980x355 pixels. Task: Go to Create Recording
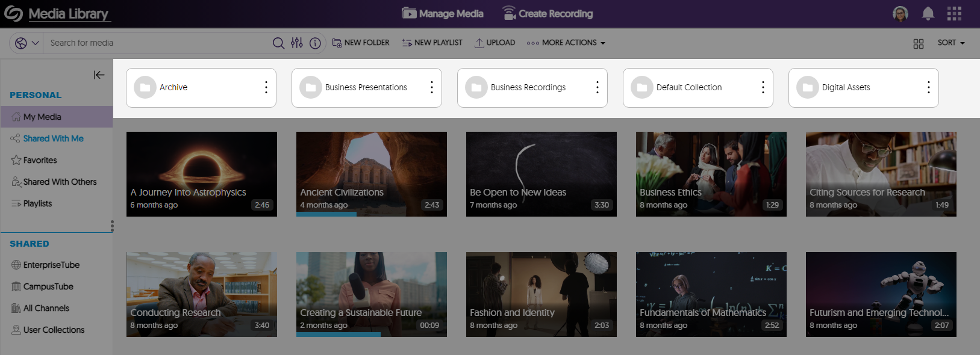(548, 14)
